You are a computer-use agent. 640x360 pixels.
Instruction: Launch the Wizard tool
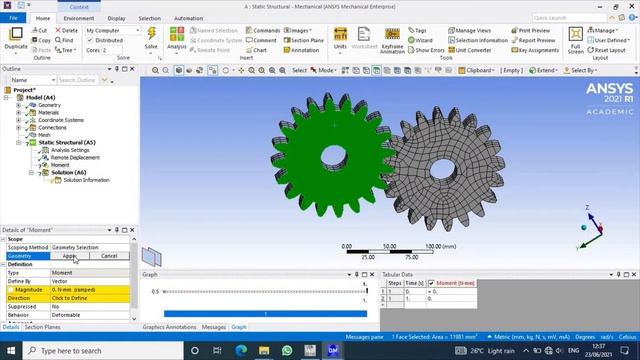tap(420, 40)
